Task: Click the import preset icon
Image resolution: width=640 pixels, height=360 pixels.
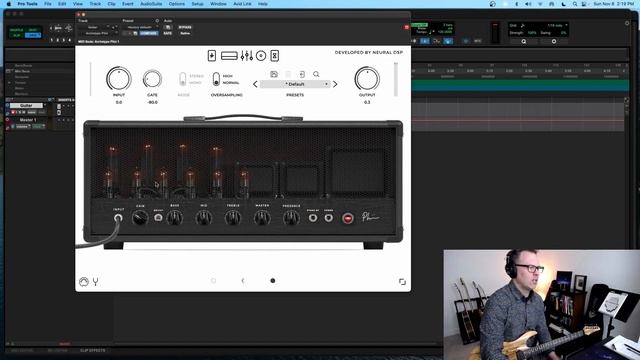Action: pos(302,74)
